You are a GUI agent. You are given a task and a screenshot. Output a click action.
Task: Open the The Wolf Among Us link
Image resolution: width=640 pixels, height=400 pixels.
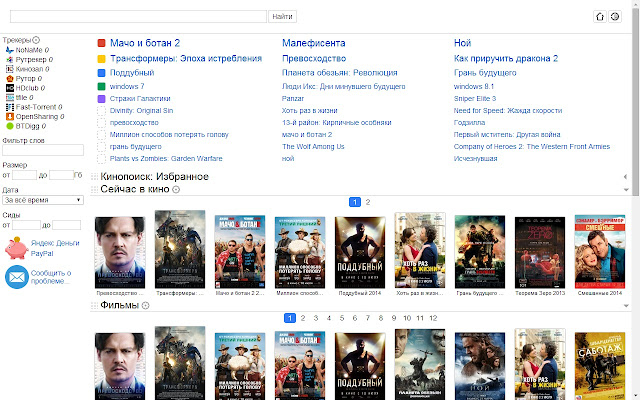click(x=313, y=147)
